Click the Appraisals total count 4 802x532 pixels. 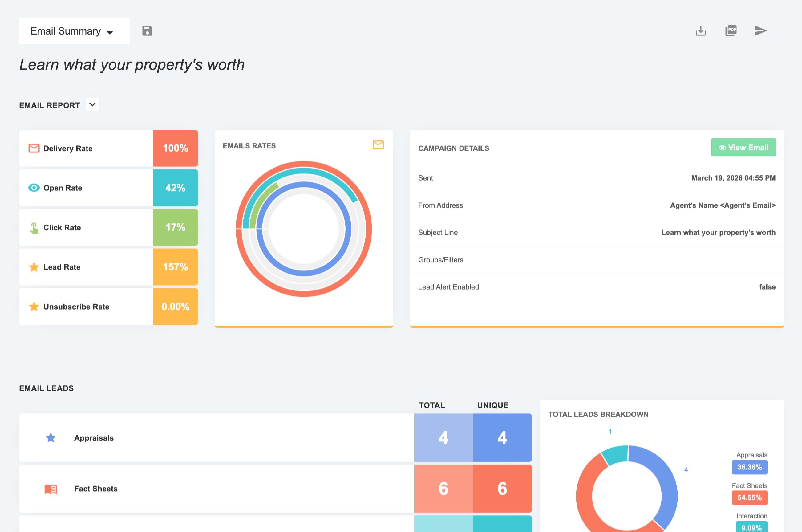(x=443, y=438)
